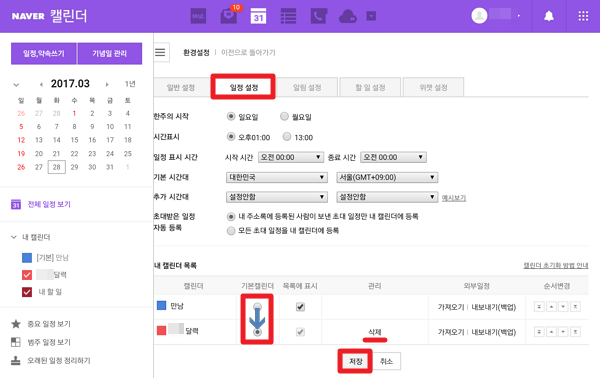Move 만남 calendar to bottom
Image resolution: width=600 pixels, height=378 pixels.
pyautogui.click(x=576, y=306)
